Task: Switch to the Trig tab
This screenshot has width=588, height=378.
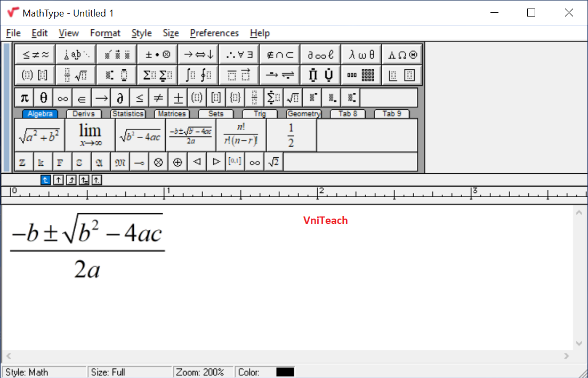Action: [x=259, y=113]
